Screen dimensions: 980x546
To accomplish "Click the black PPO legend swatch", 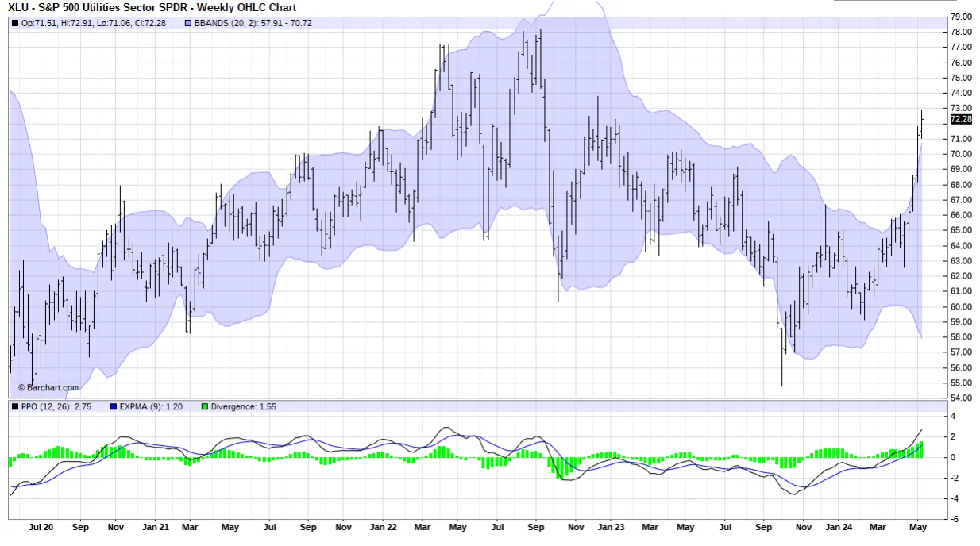I will pyautogui.click(x=15, y=406).
